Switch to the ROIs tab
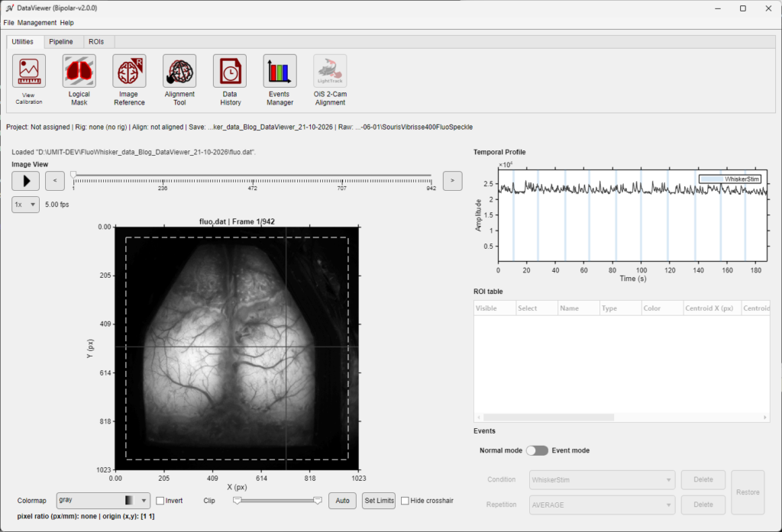 coord(96,42)
